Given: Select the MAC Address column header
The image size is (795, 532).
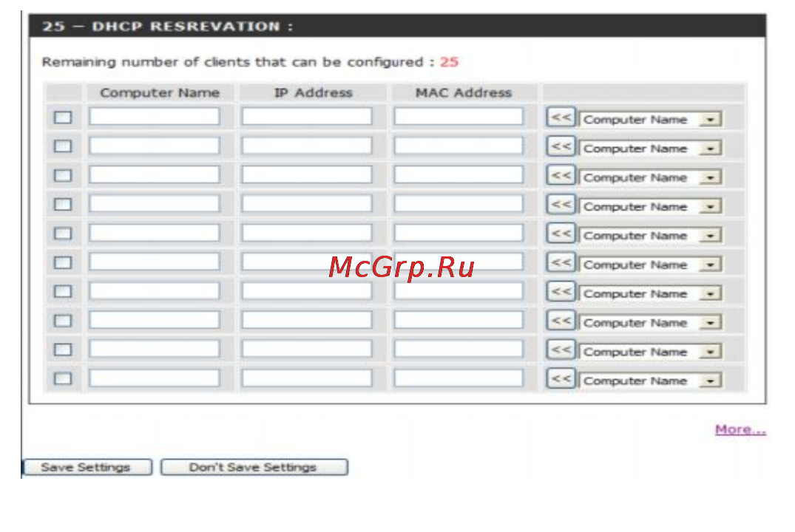Looking at the screenshot, I should pyautogui.click(x=464, y=92).
